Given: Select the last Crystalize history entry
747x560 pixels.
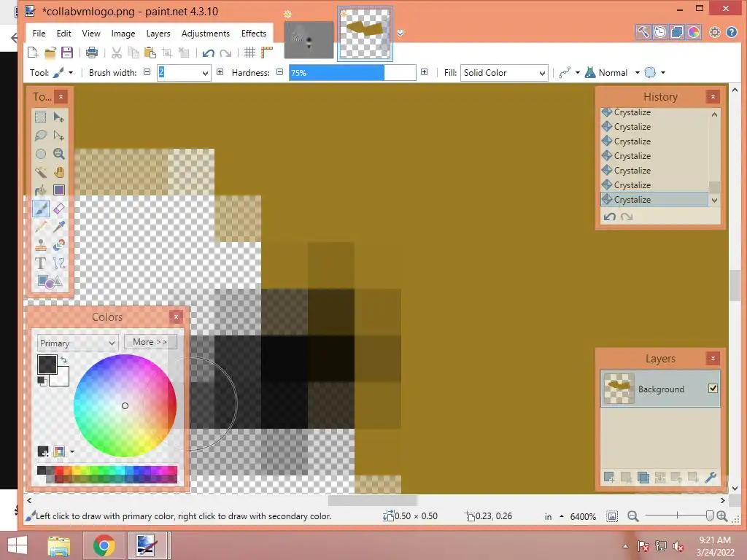Looking at the screenshot, I should (x=655, y=200).
